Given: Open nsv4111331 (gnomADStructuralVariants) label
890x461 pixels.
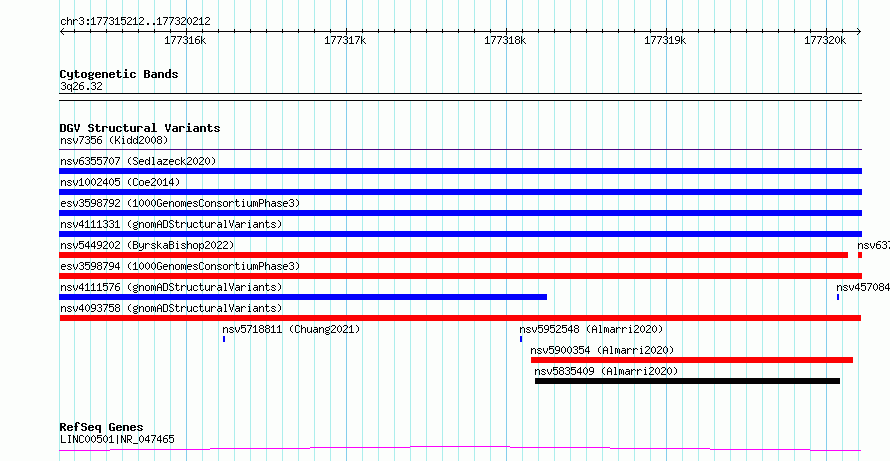Looking at the screenshot, I should click(x=171, y=224).
